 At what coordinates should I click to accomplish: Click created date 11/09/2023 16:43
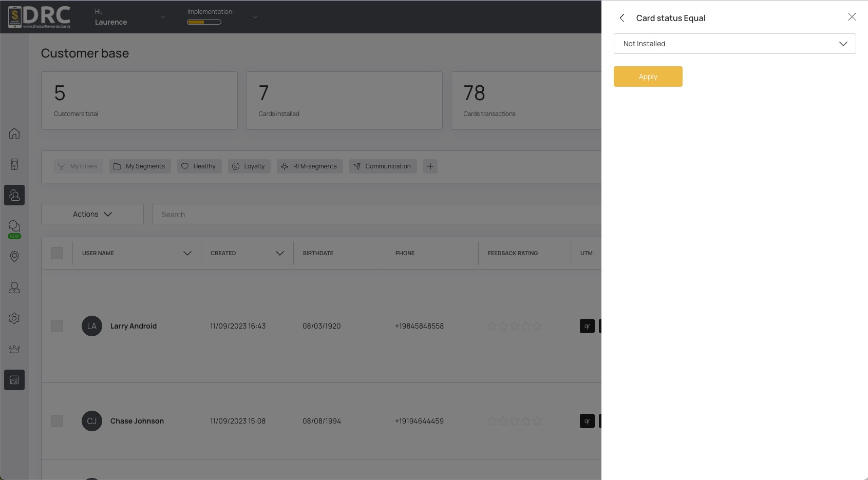point(238,326)
